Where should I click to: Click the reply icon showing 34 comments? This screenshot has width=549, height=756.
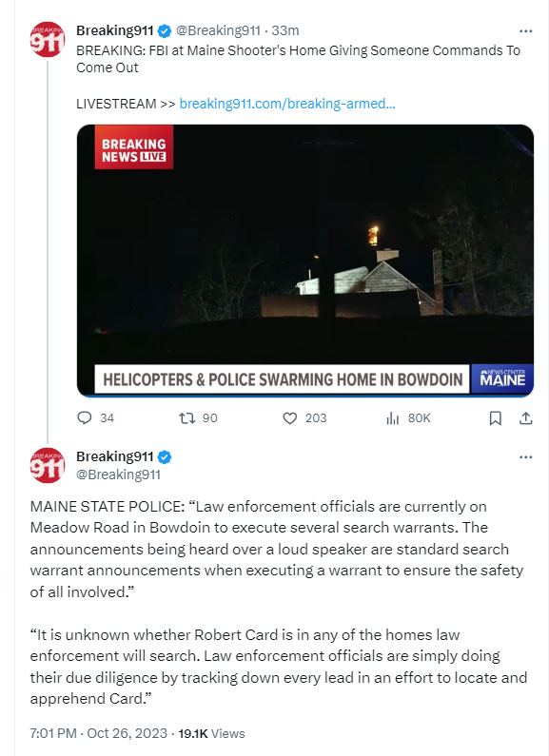tap(85, 417)
